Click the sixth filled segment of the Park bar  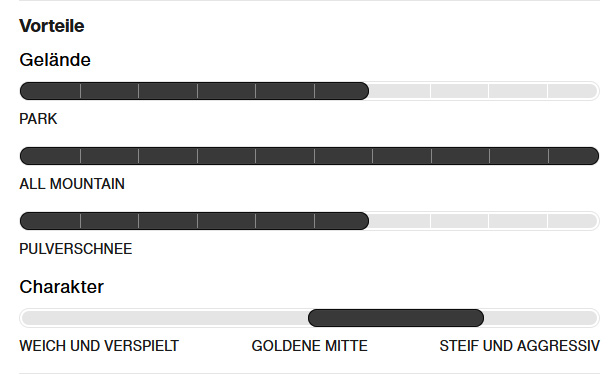(x=341, y=91)
